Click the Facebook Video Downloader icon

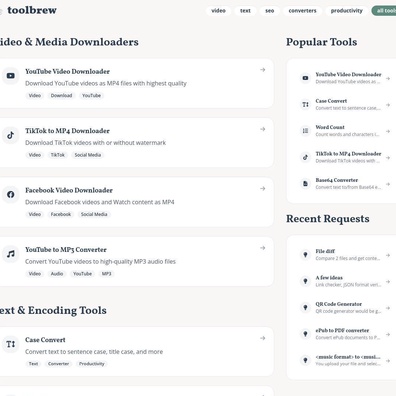click(11, 194)
